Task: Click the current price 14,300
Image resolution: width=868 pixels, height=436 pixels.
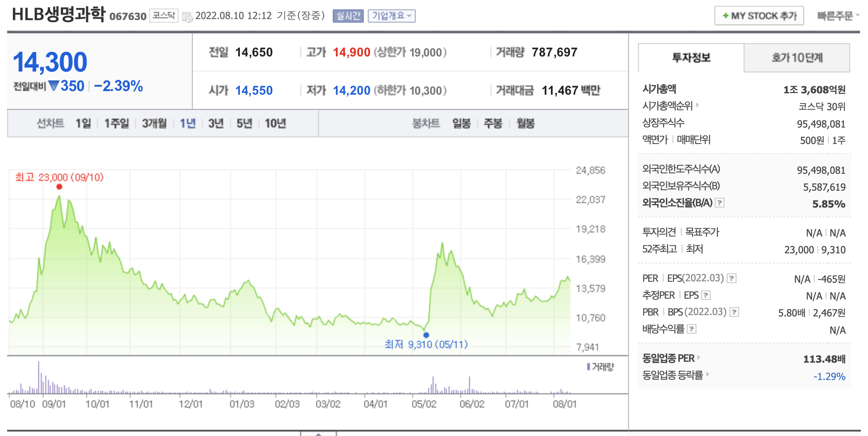Action: click(x=50, y=62)
